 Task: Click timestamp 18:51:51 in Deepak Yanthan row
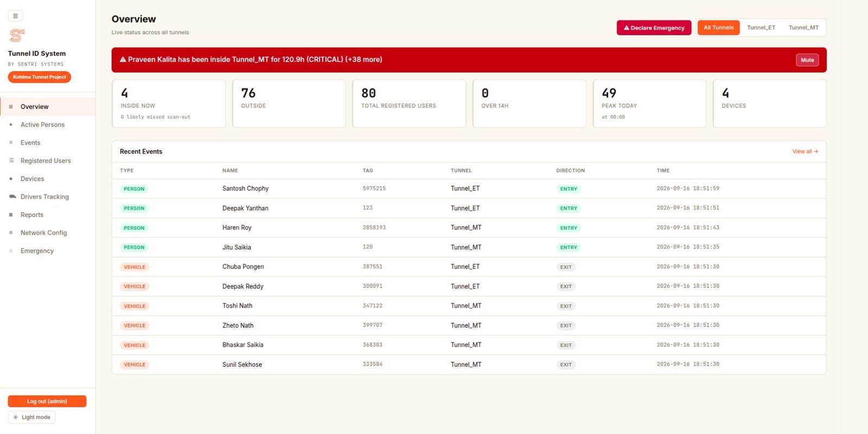(x=688, y=208)
